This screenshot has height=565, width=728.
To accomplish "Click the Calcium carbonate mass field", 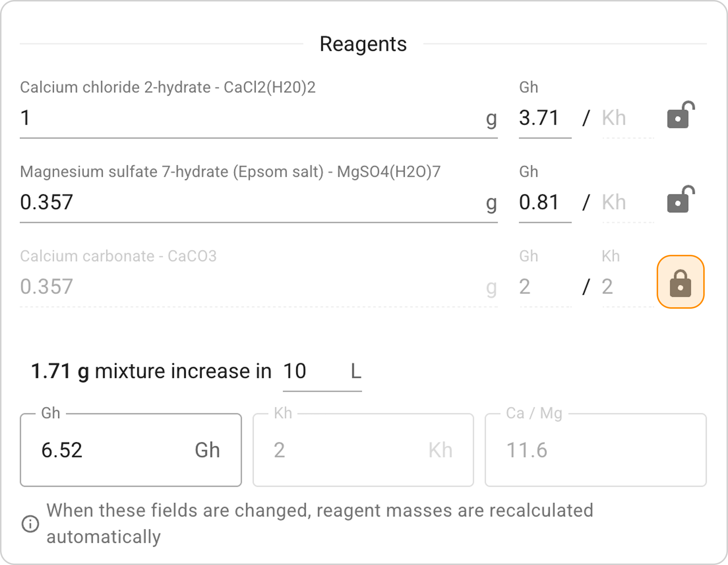I will [251, 287].
